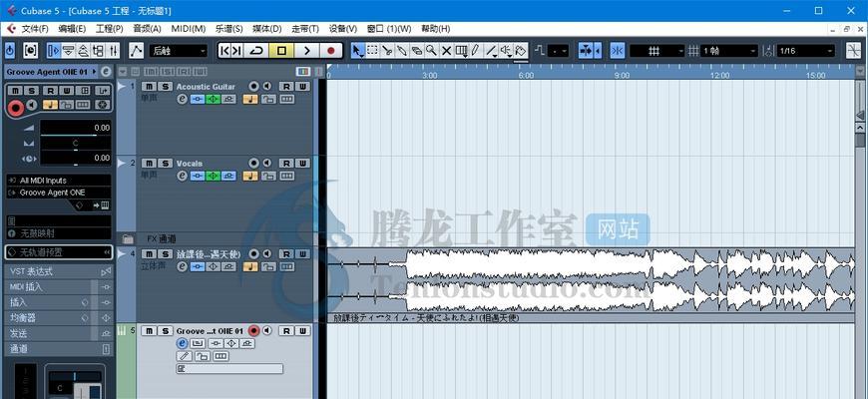The width and height of the screenshot is (868, 399).
Task: Open the automation mode dropdown
Action: (x=179, y=51)
